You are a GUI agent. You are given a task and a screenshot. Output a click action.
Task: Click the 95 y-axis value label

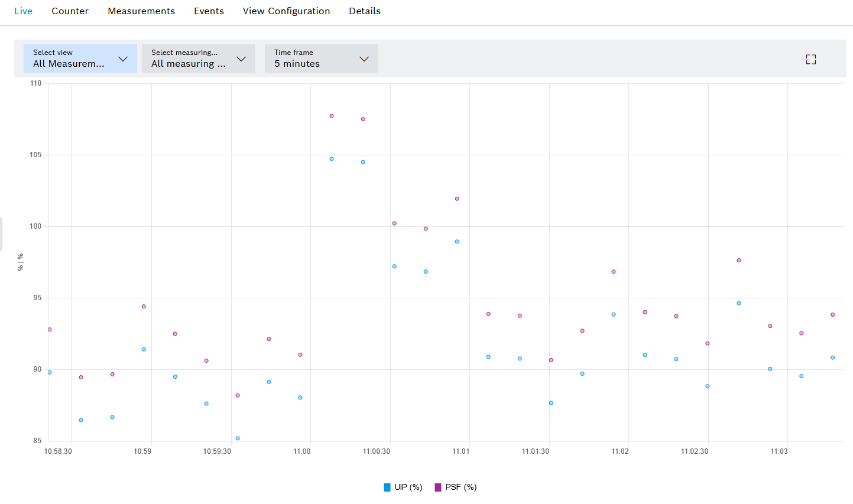[38, 298]
